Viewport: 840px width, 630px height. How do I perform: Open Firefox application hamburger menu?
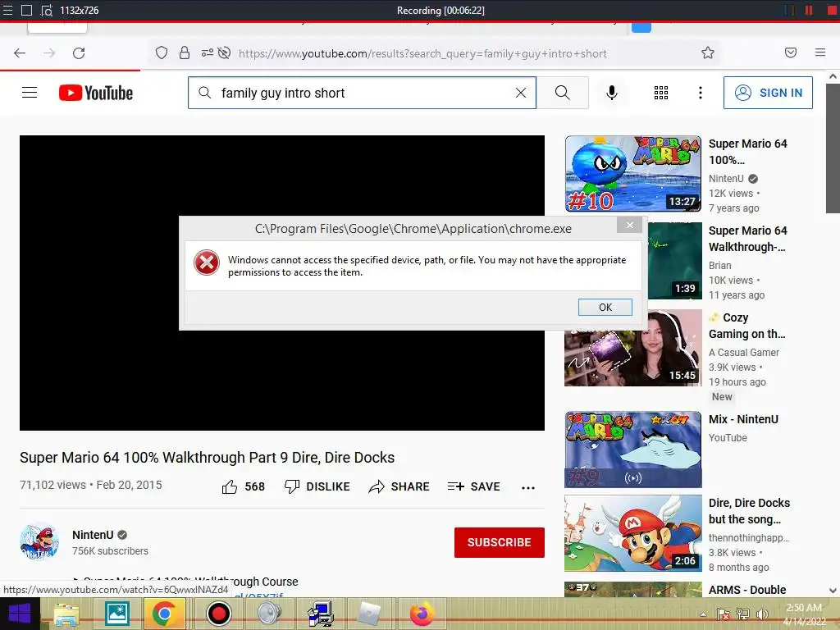[x=820, y=52]
